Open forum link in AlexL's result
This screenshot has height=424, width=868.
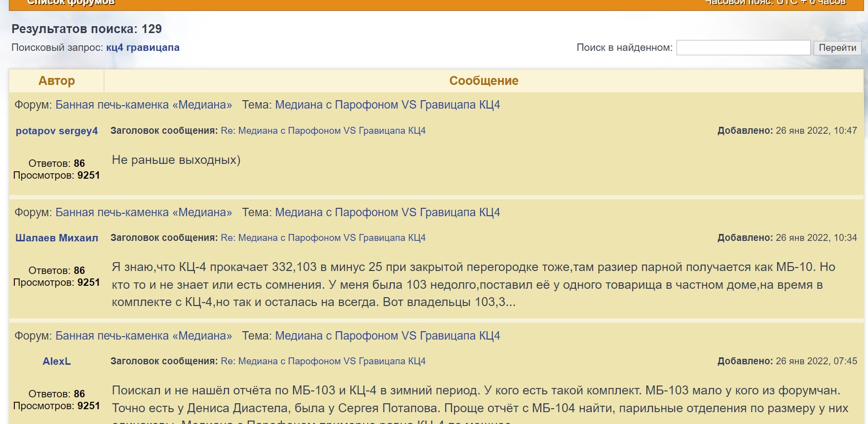[144, 336]
